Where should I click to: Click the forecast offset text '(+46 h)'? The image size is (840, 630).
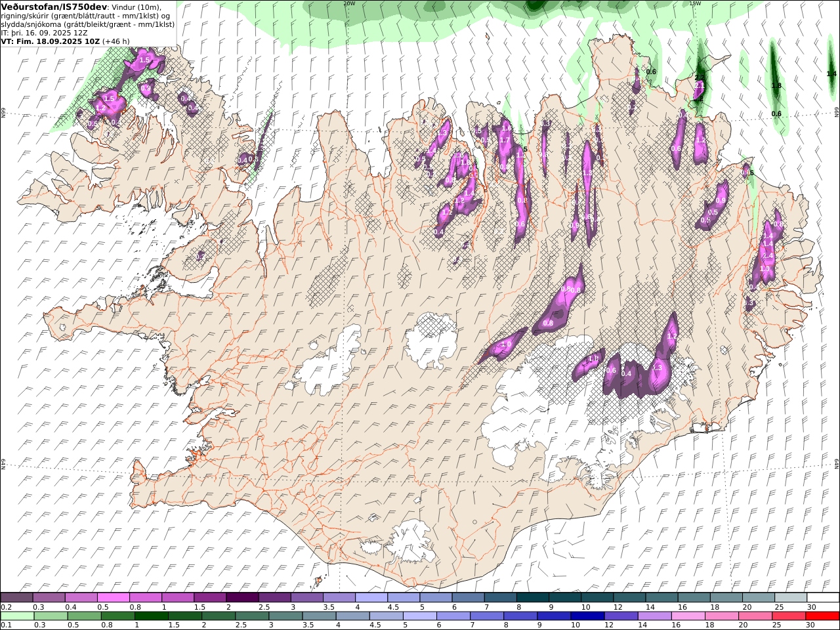[x=115, y=41]
